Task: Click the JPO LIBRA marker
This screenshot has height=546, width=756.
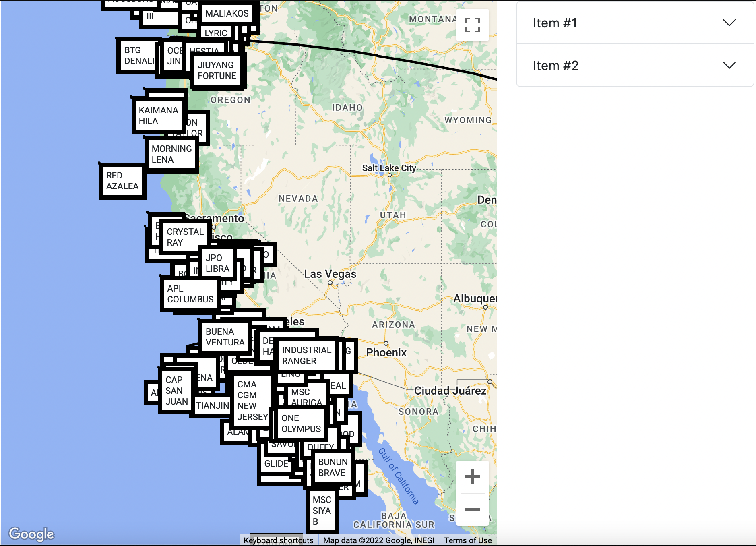Action: 217,263
